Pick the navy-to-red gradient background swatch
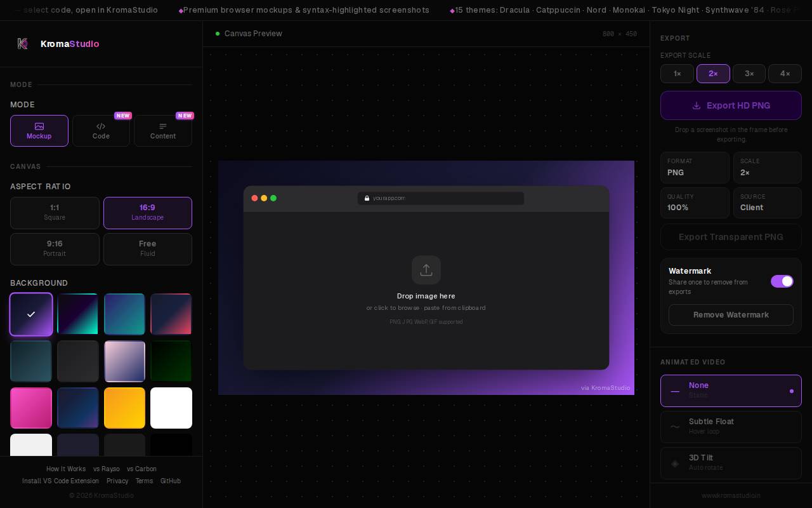812x508 pixels. point(171,314)
